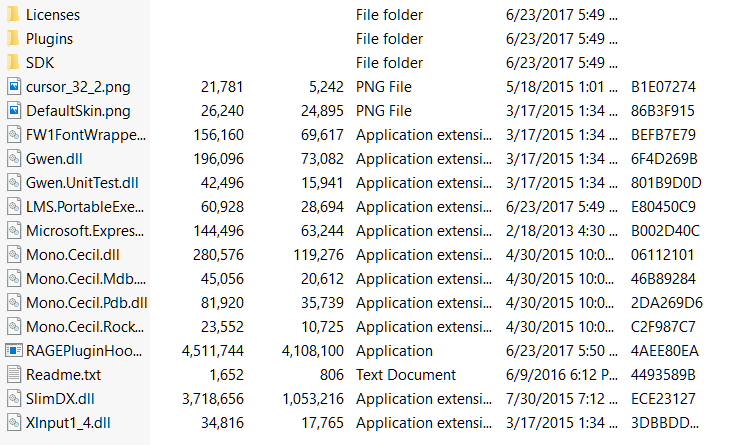Click the RAGEPluginHook application icon

coord(14,351)
